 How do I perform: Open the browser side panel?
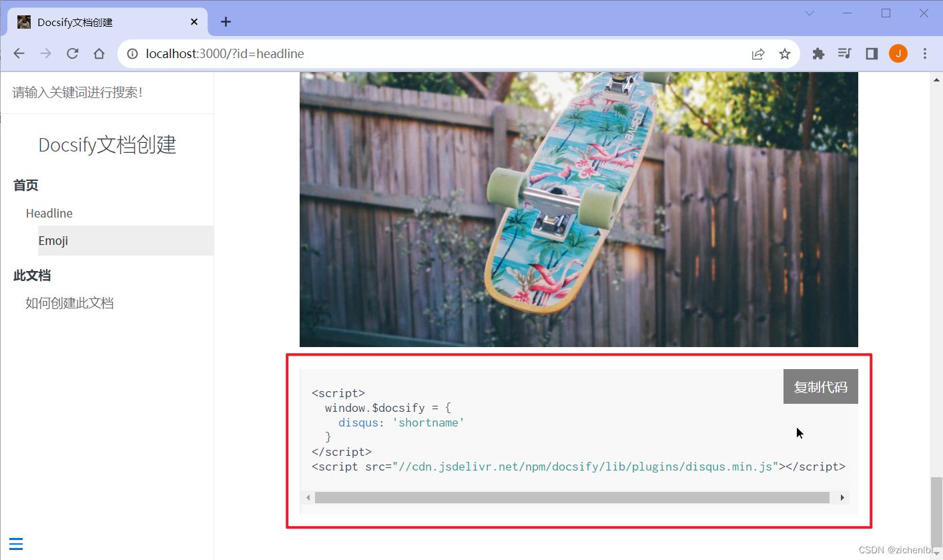tap(872, 54)
